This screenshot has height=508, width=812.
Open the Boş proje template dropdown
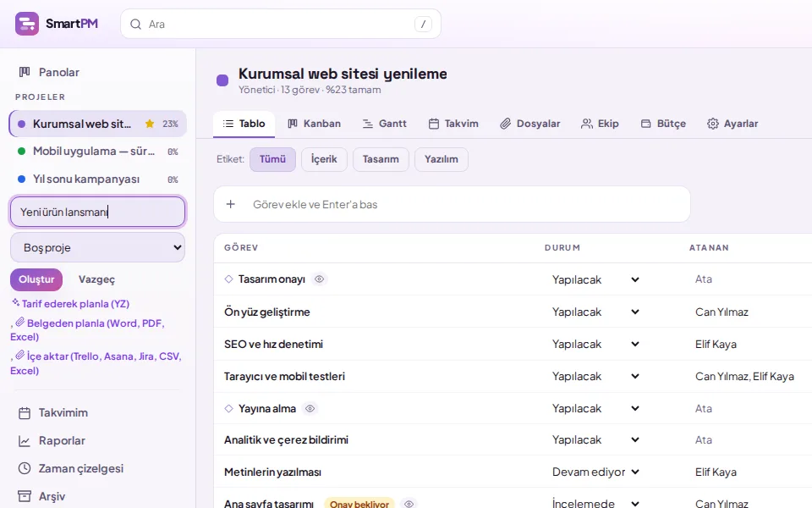[97, 247]
